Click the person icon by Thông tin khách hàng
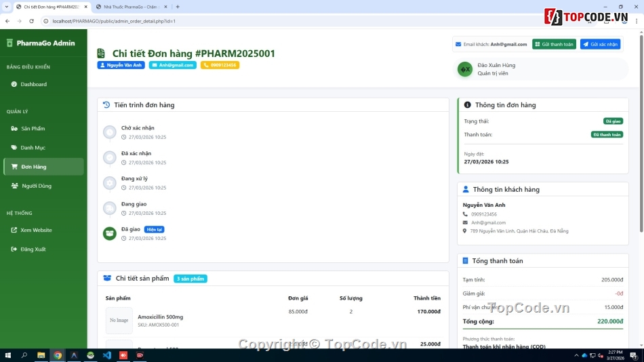Image resolution: width=644 pixels, height=362 pixels. [466, 189]
